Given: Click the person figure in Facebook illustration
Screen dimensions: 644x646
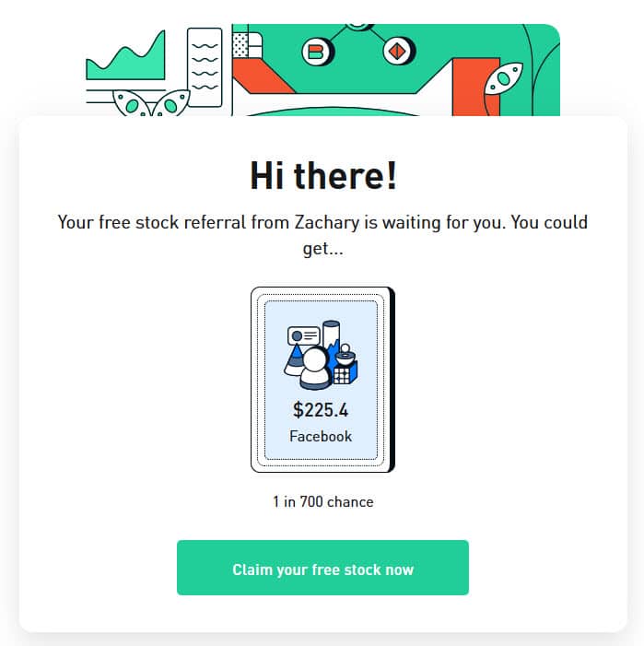Looking at the screenshot, I should [315, 368].
